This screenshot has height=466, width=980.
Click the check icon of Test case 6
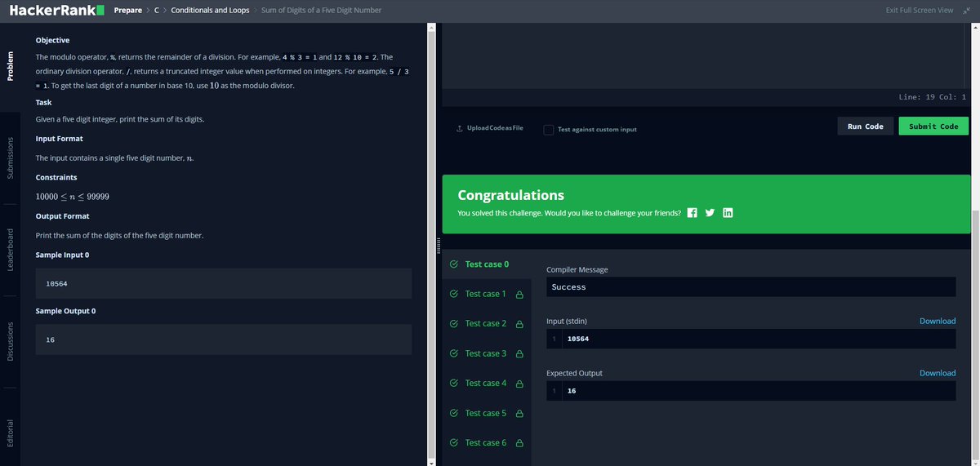coord(453,442)
